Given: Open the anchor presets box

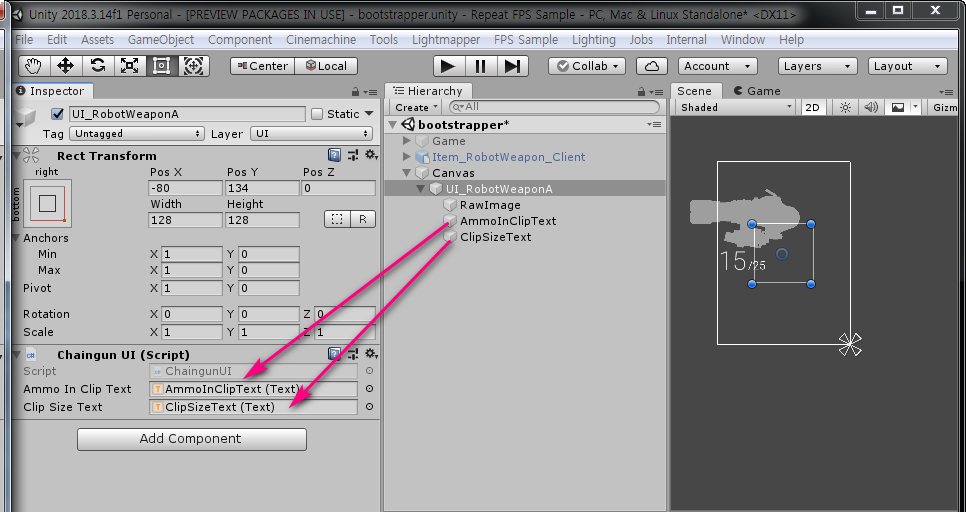Looking at the screenshot, I should [47, 203].
